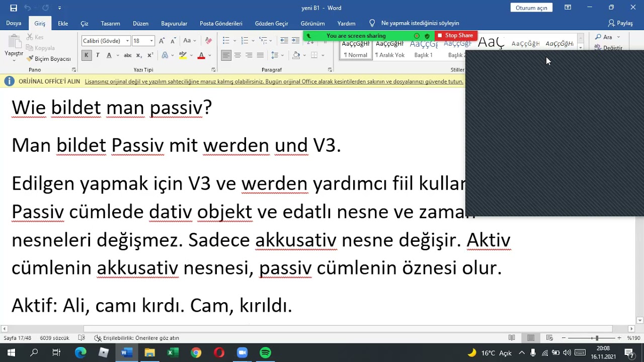
Task: Switch to web layout view icon
Action: [549, 338]
